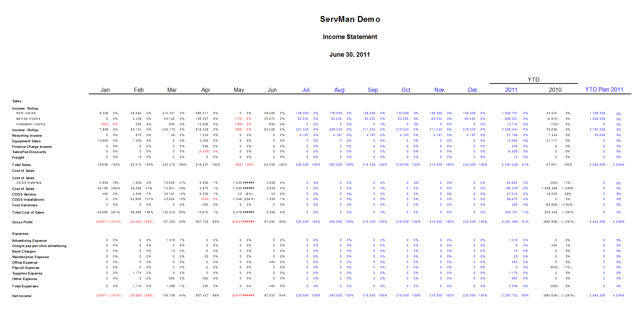Click the Maintenance Expense row label
644x319 pixels.
click(x=31, y=257)
